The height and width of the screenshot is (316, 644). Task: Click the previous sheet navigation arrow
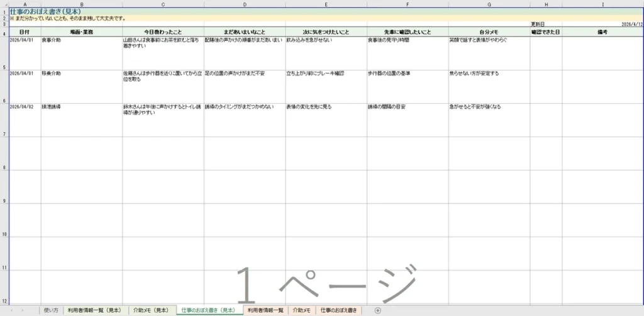13,310
